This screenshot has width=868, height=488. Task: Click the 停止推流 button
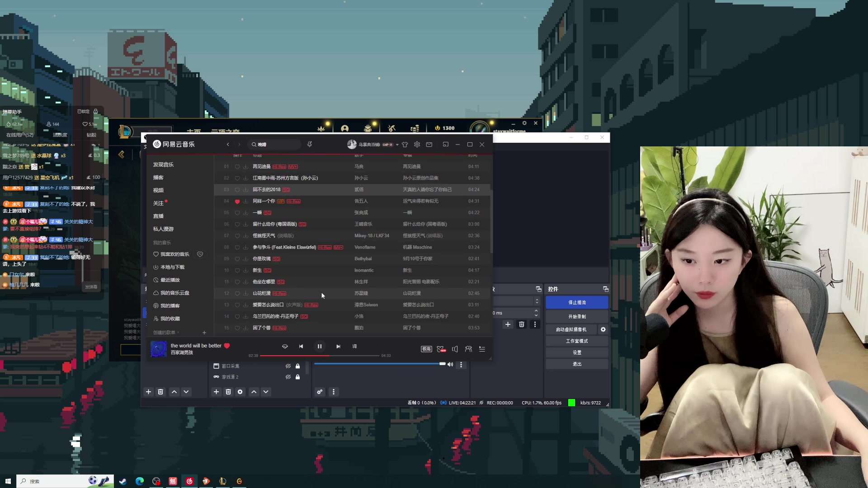click(x=577, y=302)
